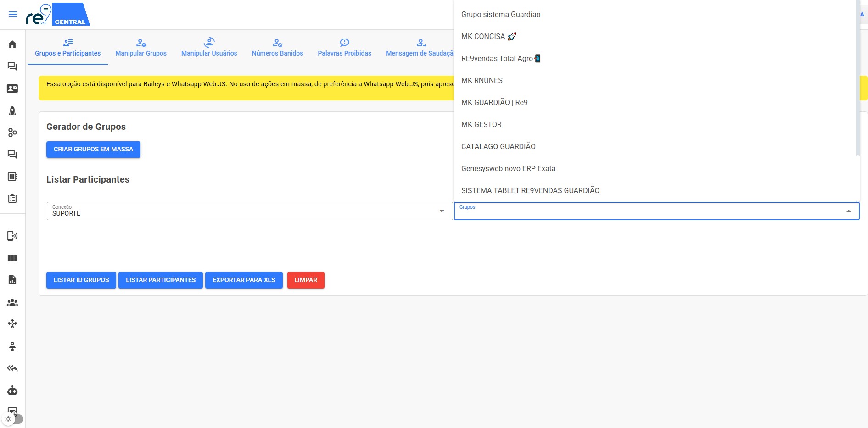Open the contact card sidebar icon

click(x=12, y=89)
